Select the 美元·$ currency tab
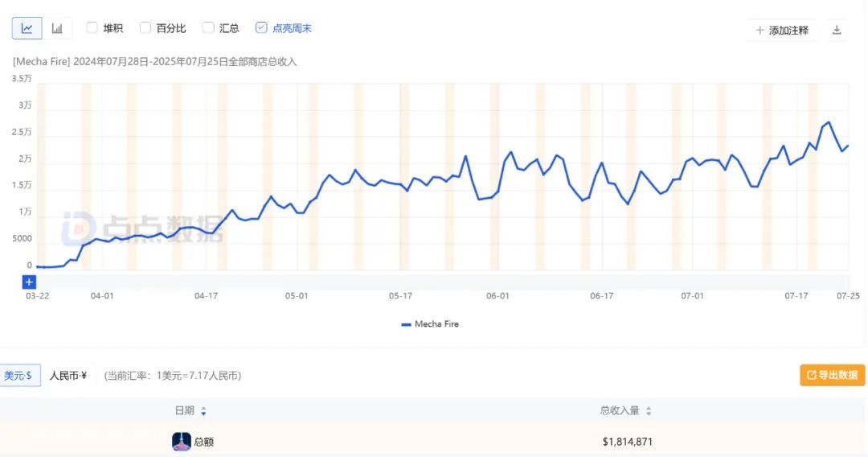This screenshot has height=457, width=868. click(x=18, y=376)
